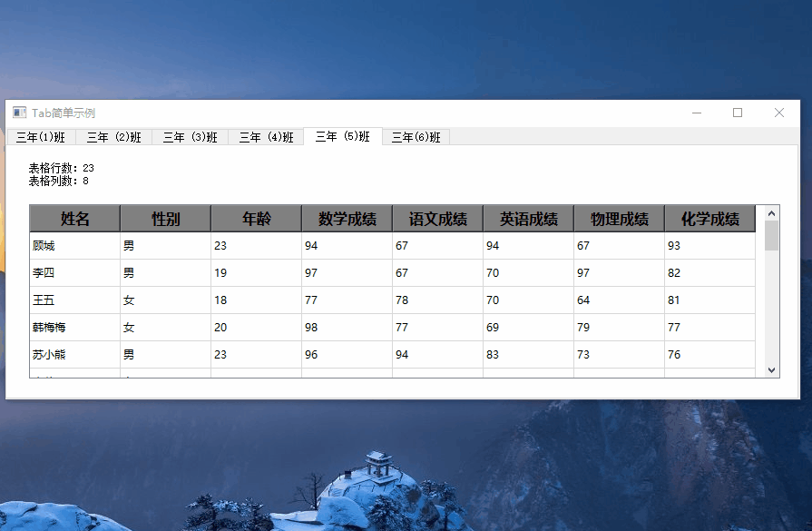Go to the 三年 (4)班 tab
Viewport: 812px width, 531px height.
pos(266,138)
